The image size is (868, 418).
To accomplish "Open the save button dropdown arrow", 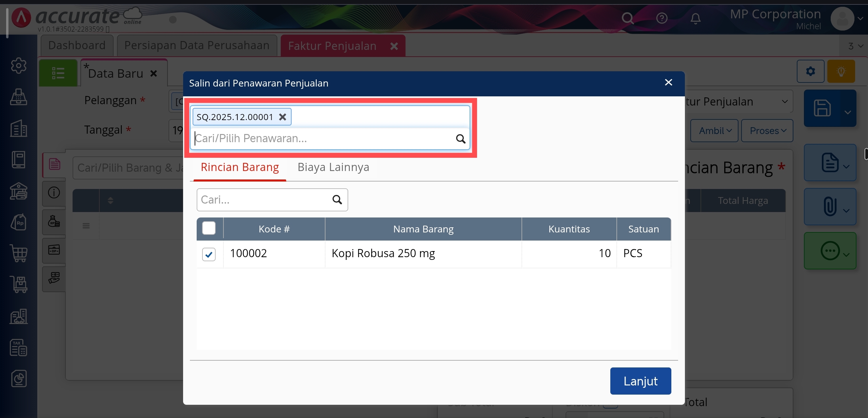I will coord(847,112).
